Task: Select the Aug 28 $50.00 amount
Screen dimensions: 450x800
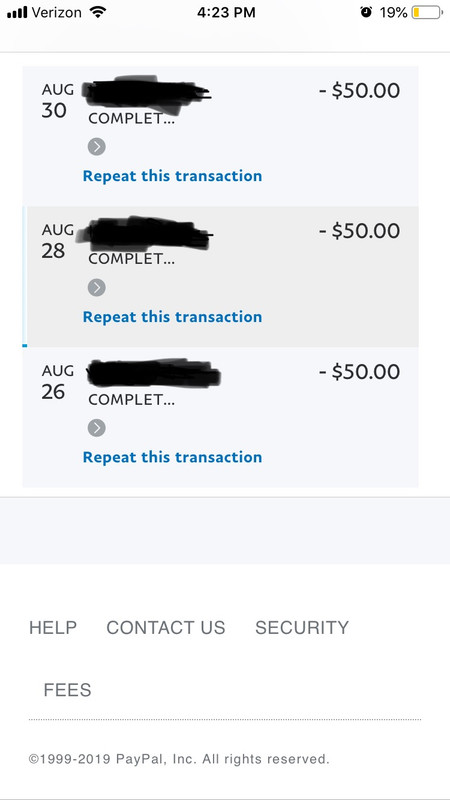Action: [x=360, y=231]
